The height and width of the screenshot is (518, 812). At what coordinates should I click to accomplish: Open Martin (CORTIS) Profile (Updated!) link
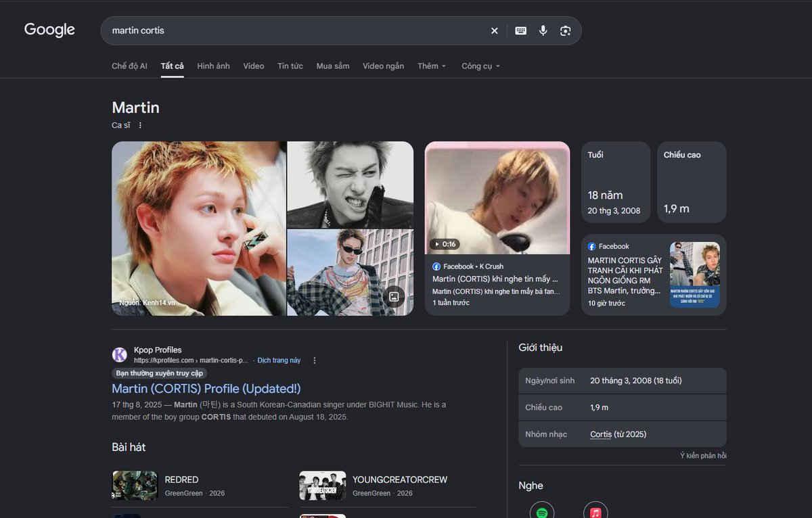pyautogui.click(x=206, y=389)
